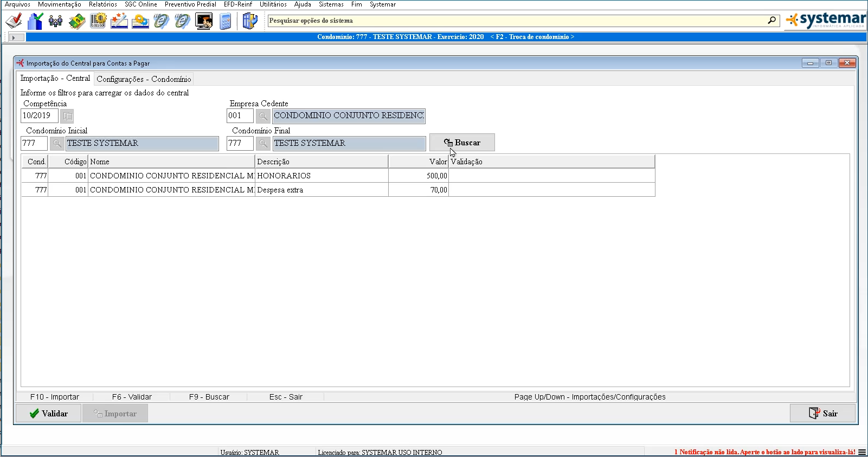
Task: Open the money bills toolbar icon
Action: [77, 21]
